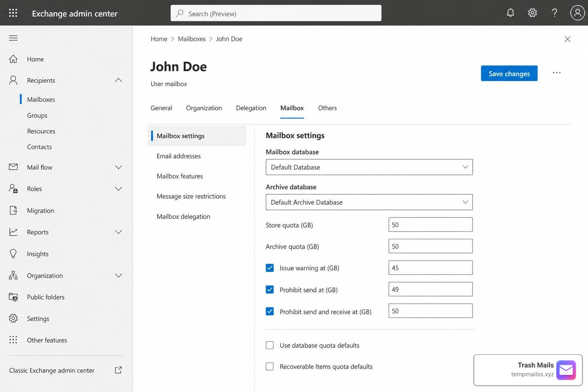Open the app launcher waffle icon
The width and height of the screenshot is (588, 392).
pos(13,13)
